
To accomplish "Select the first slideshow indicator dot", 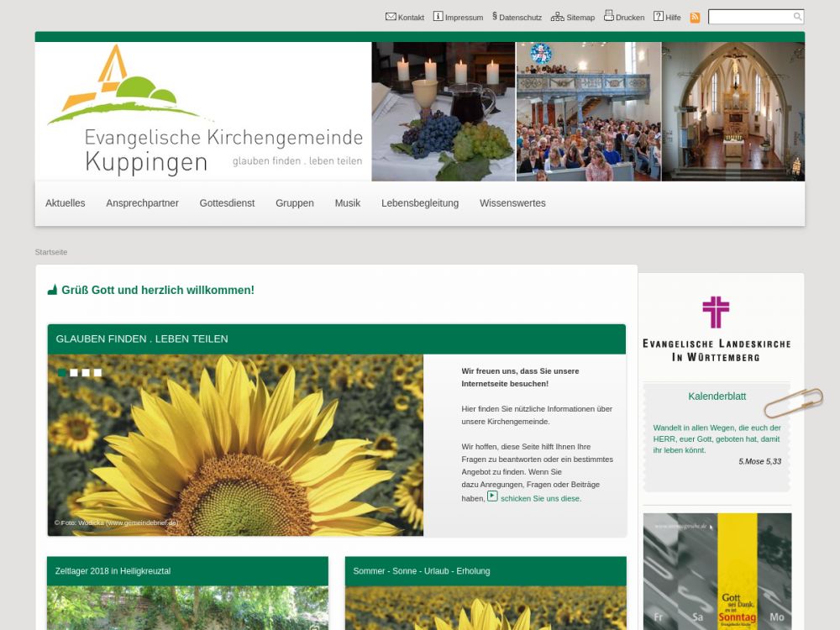I will (62, 372).
